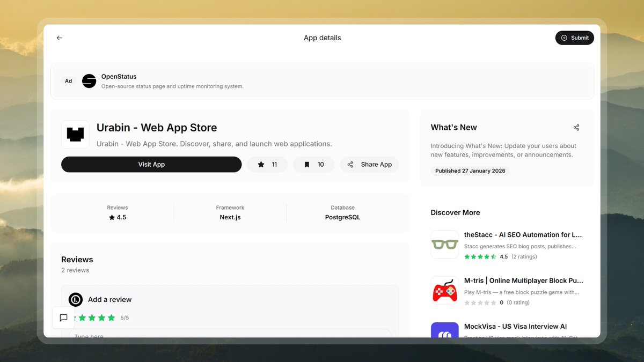Click the Ad badge label
This screenshot has height=362, width=644.
[69, 81]
